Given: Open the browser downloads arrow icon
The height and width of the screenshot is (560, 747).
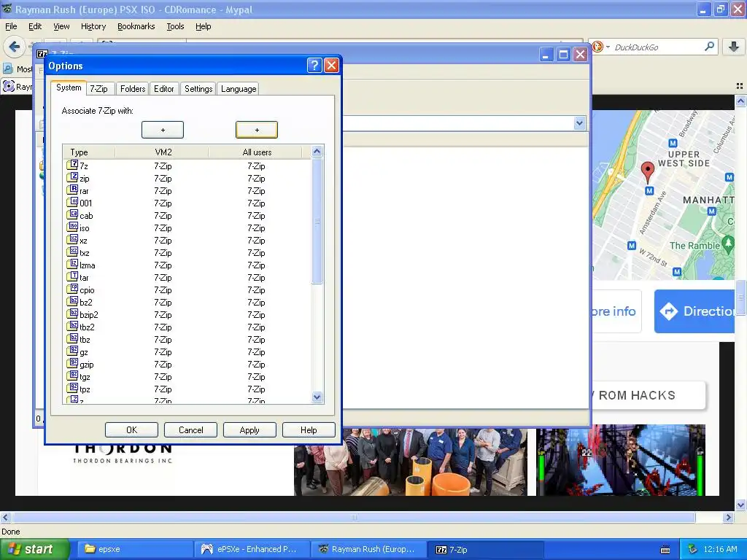Looking at the screenshot, I should click(x=734, y=47).
